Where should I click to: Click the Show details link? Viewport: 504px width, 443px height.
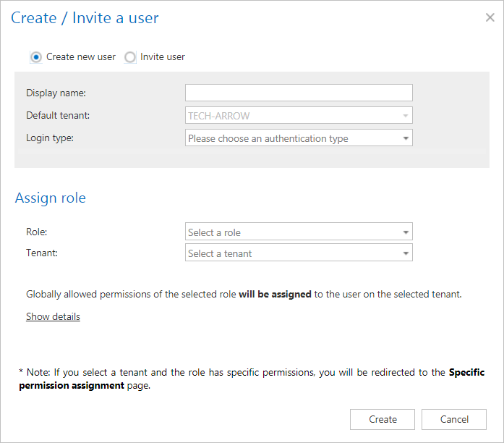pyautogui.click(x=53, y=316)
